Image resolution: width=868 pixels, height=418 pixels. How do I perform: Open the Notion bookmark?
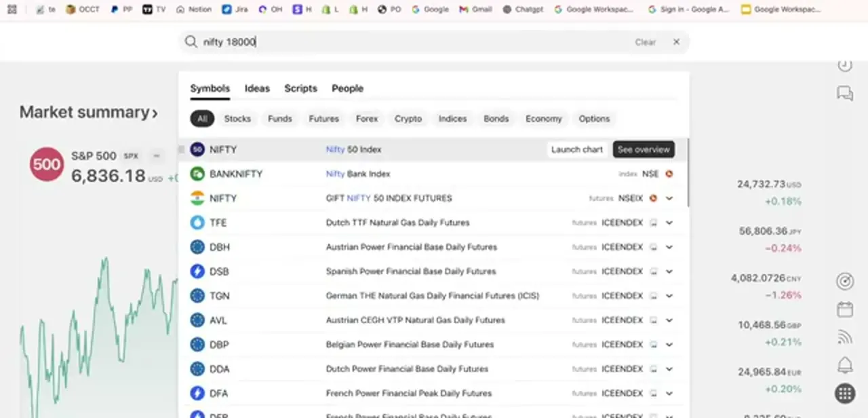tap(193, 9)
